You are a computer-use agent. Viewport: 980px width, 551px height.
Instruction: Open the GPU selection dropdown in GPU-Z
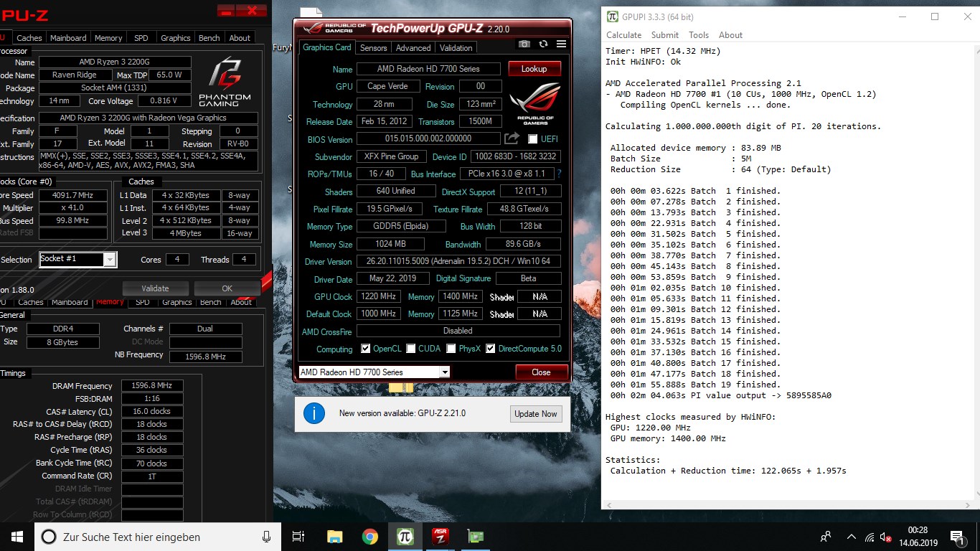374,372
